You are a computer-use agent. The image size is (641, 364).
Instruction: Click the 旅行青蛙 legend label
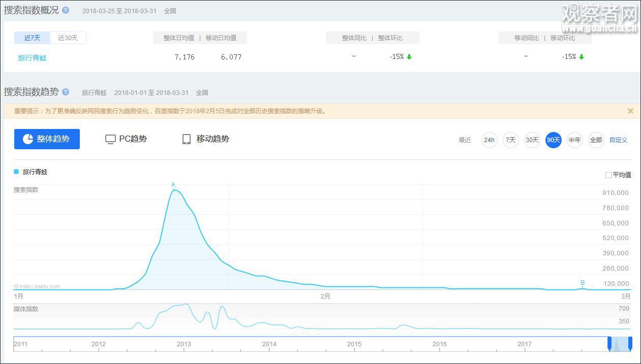tap(35, 172)
